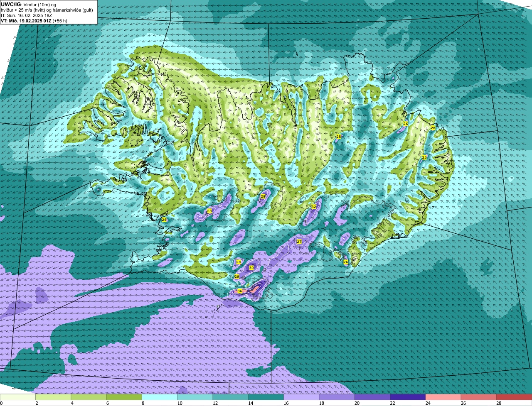Image resolution: width=532 pixels, height=406 pixels.
Task: Select the 26–28 m/s coral legend swatch
Action: (x=479, y=397)
